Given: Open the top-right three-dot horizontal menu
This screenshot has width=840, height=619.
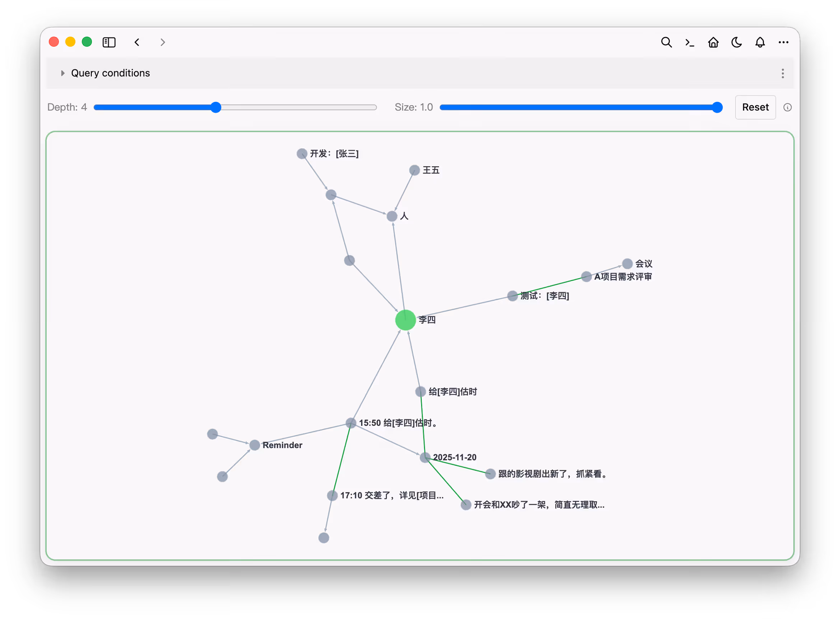Looking at the screenshot, I should pos(783,42).
